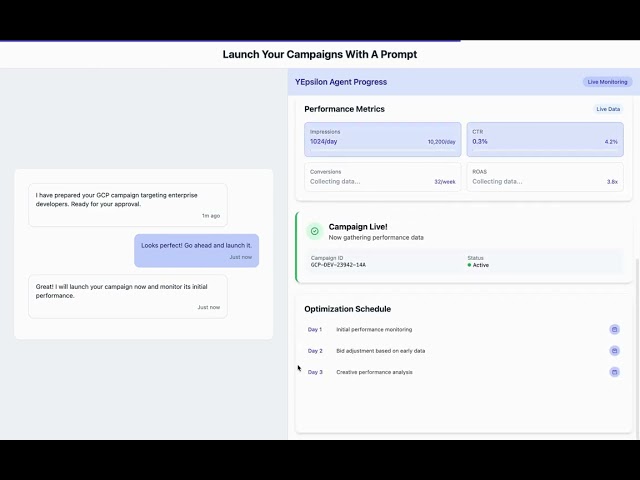The image size is (640, 480).
Task: Click the Impressions progress bar
Action: tap(382, 150)
